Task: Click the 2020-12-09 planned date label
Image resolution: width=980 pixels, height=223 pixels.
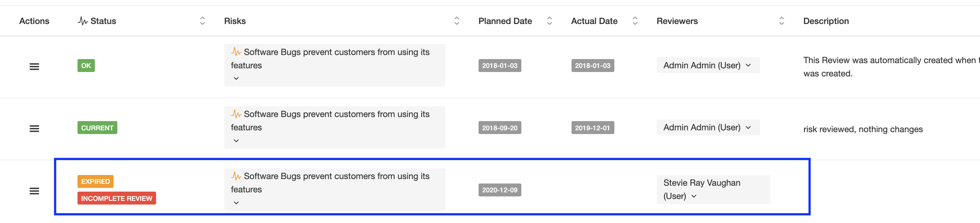Action: (500, 190)
